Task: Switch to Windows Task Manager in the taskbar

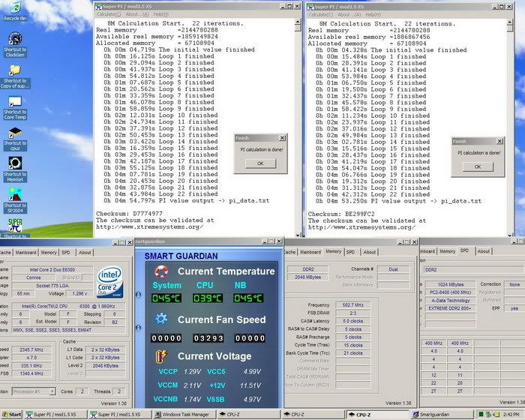Action: 183,415
